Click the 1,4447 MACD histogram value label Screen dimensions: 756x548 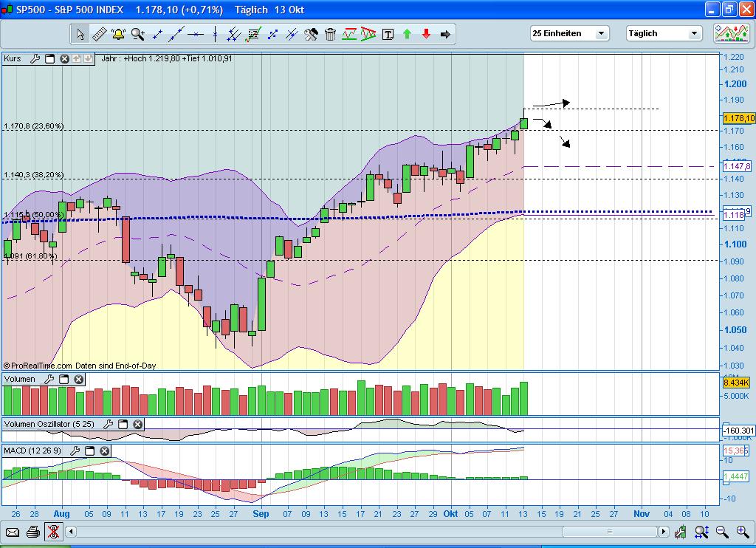[737, 476]
